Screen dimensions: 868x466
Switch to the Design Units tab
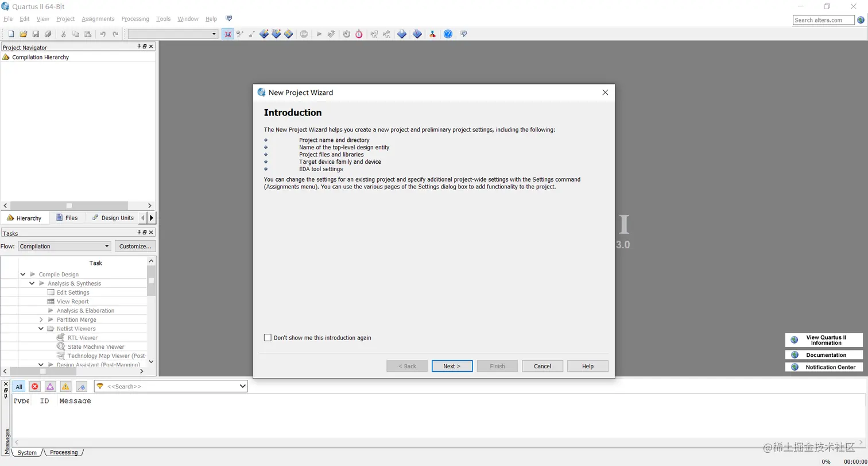tap(113, 218)
